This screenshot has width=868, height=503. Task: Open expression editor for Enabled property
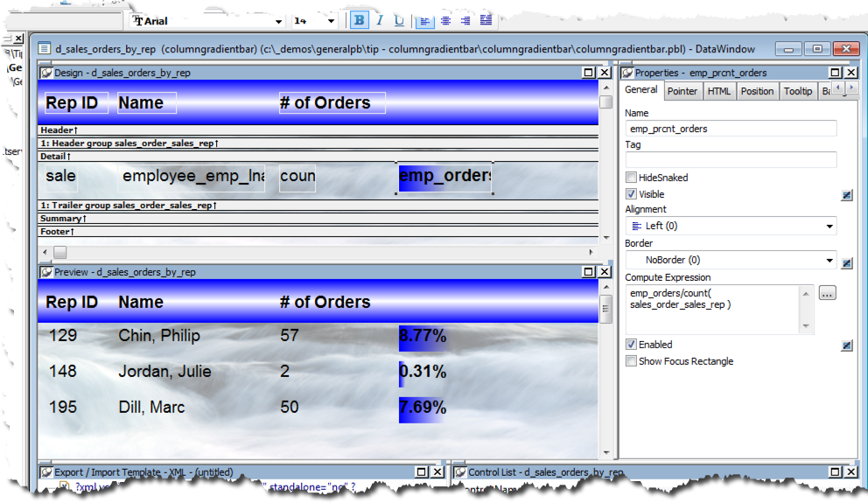[x=846, y=346]
